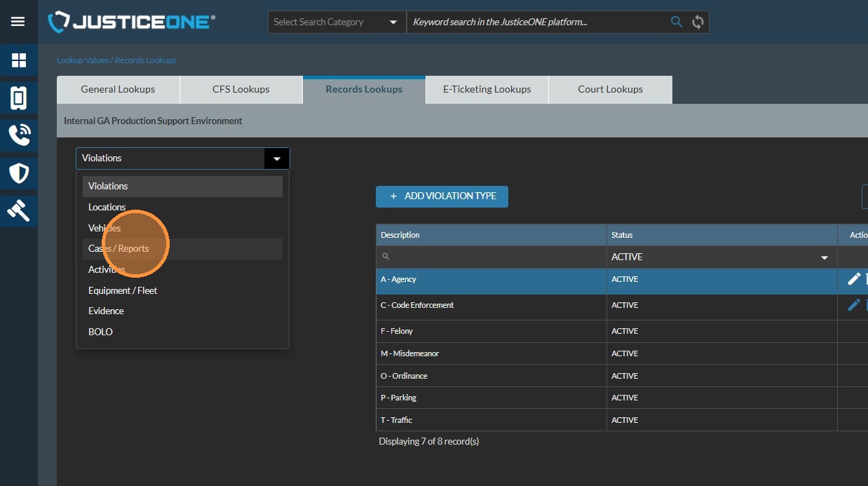Image resolution: width=868 pixels, height=486 pixels.
Task: Click the magnifier search icon
Action: coord(676,22)
